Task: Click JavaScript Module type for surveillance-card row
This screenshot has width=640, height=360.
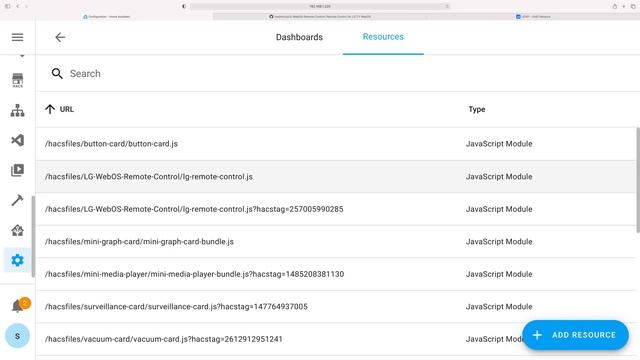Action: (x=499, y=307)
